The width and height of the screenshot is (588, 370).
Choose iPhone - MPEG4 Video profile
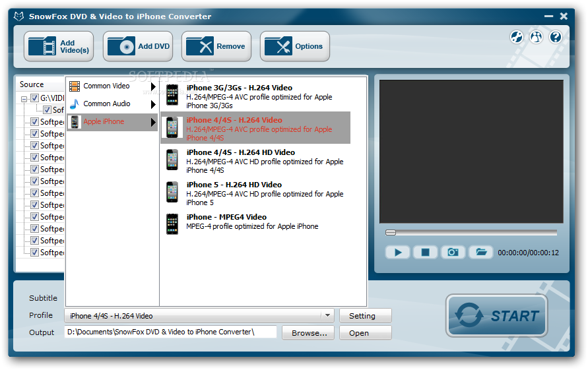pyautogui.click(x=256, y=224)
